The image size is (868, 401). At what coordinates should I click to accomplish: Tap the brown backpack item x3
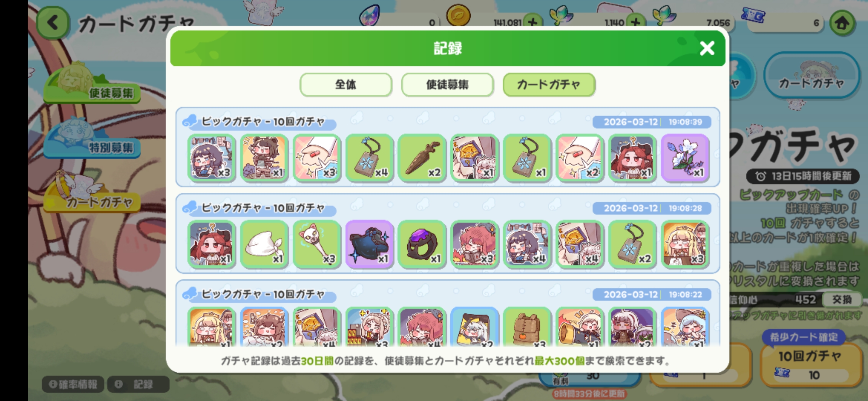click(527, 327)
